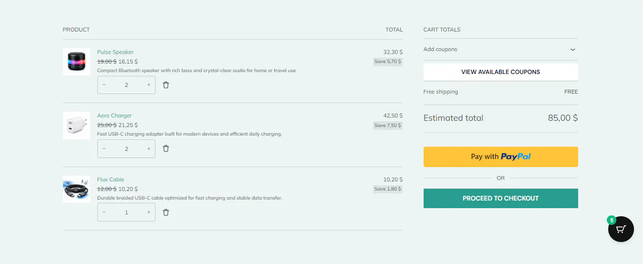Decrease Pulse Speaker quantity with minus

[x=104, y=85]
